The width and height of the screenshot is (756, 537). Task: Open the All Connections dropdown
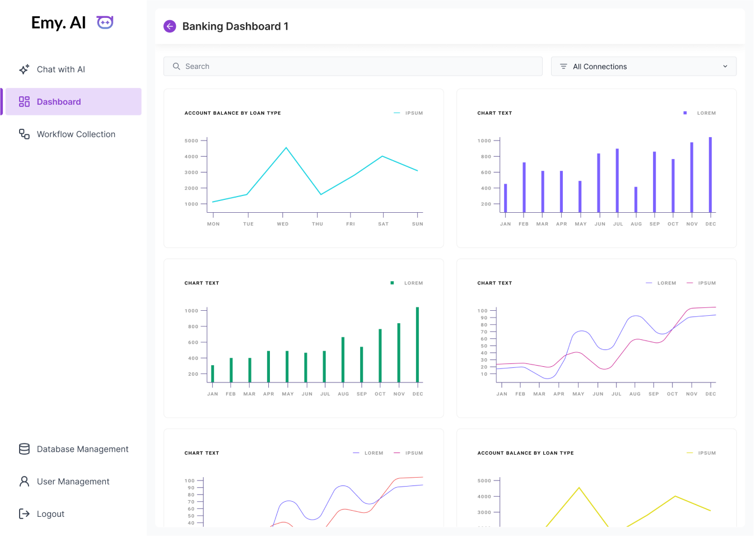[x=643, y=67]
